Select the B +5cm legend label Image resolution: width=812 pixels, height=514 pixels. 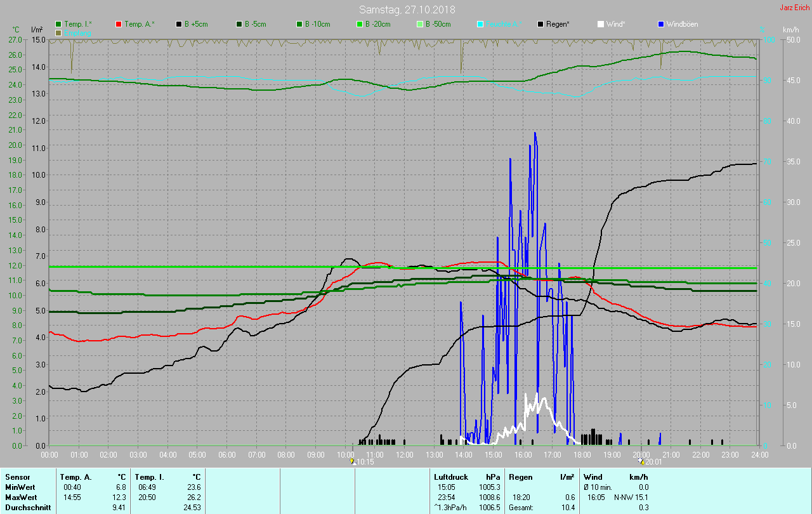click(196, 24)
